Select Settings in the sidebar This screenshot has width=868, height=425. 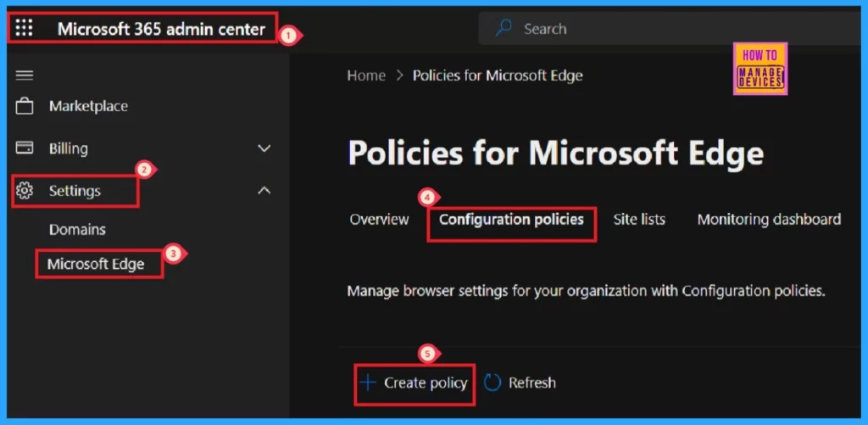75,191
